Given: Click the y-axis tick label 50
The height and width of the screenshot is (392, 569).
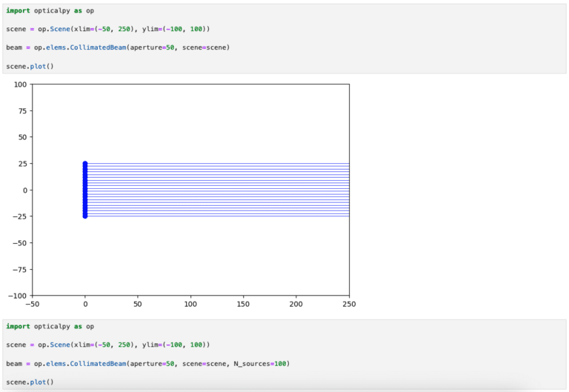Looking at the screenshot, I should pos(21,137).
